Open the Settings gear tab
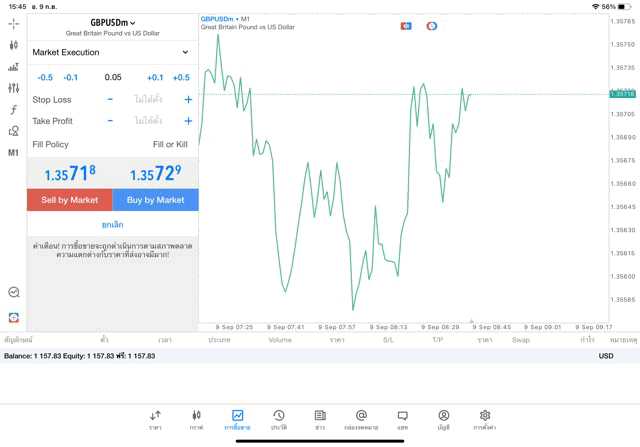Screen dimensions: 640x447 [484, 419]
